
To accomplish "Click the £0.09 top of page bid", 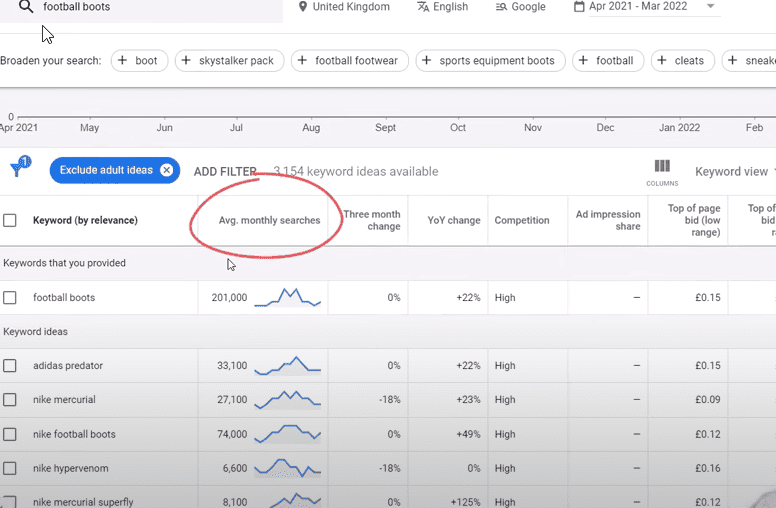I will 708,400.
